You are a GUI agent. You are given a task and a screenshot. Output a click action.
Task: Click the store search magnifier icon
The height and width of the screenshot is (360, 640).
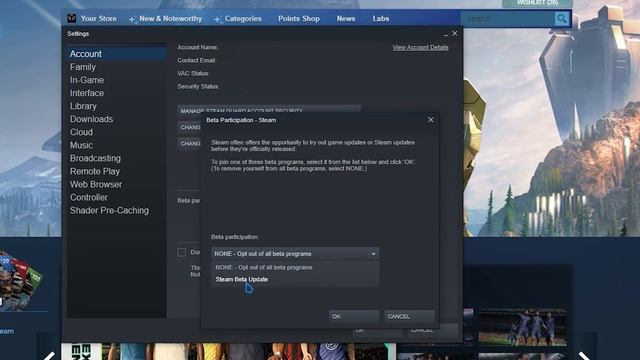562,19
